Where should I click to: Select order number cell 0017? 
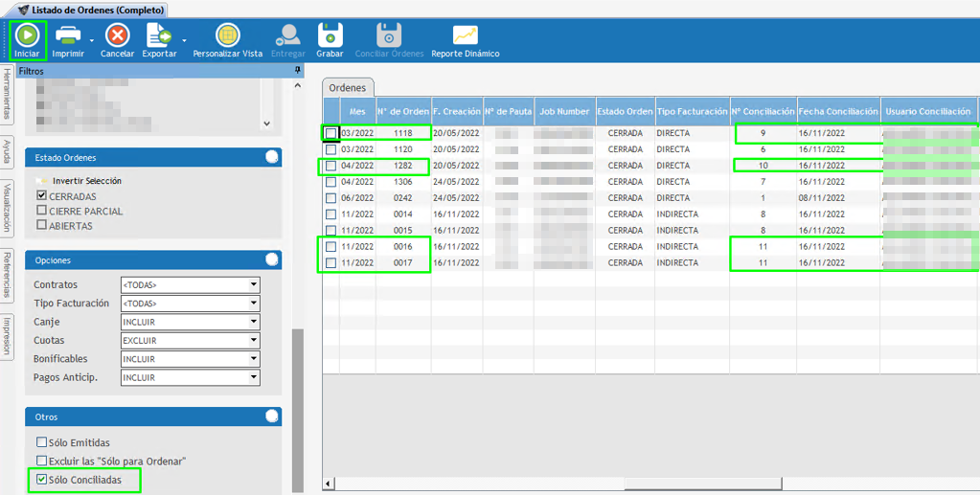403,262
